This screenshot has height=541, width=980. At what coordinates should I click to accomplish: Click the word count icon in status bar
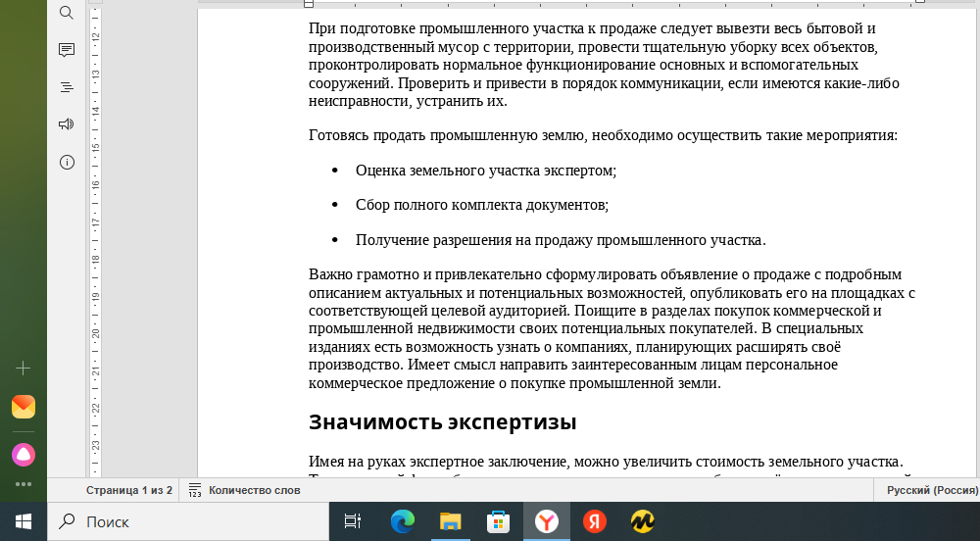tap(194, 490)
